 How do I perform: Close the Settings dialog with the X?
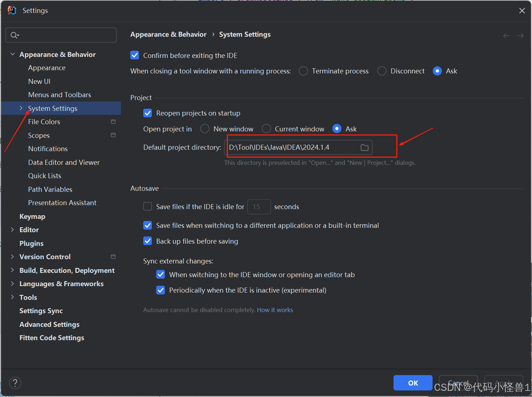pyautogui.click(x=522, y=11)
